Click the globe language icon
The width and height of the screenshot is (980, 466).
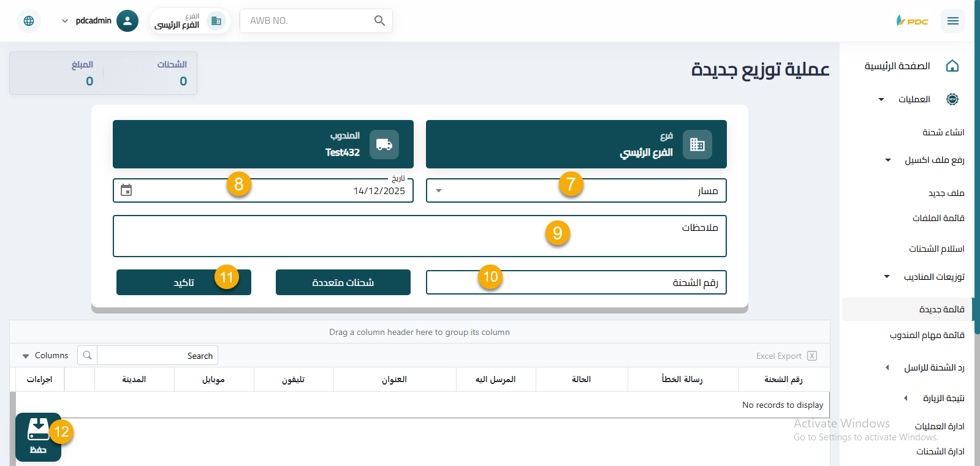[x=29, y=21]
